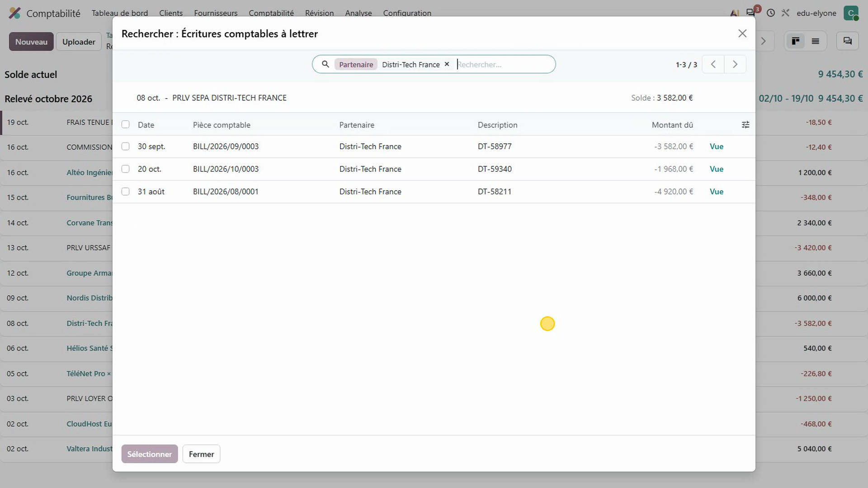
Task: Open the Fournisseurs menu
Action: 216,13
